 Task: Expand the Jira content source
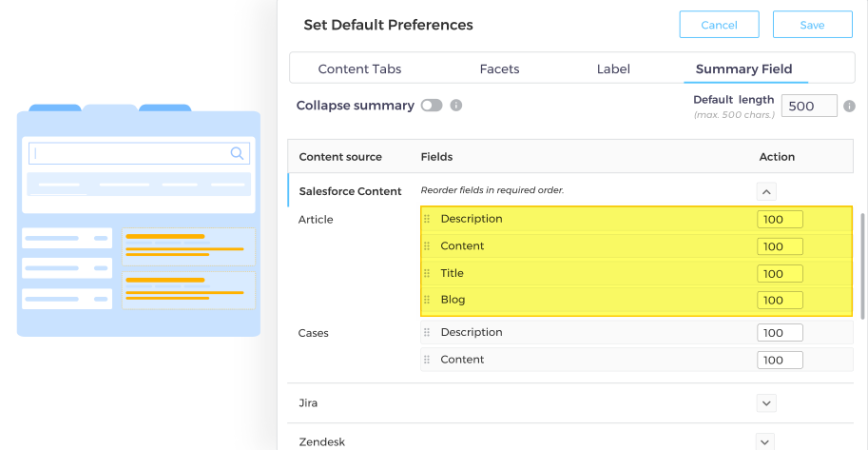(x=767, y=403)
